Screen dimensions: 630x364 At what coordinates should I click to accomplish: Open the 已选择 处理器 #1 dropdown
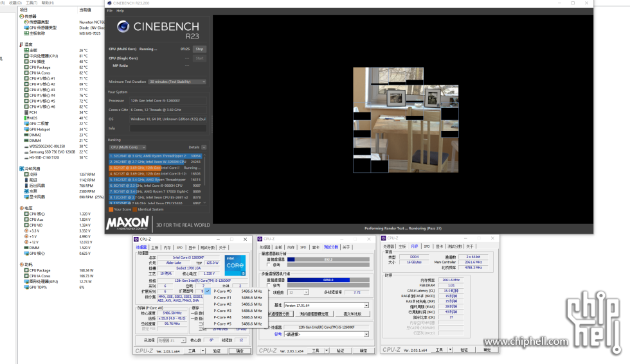click(172, 340)
